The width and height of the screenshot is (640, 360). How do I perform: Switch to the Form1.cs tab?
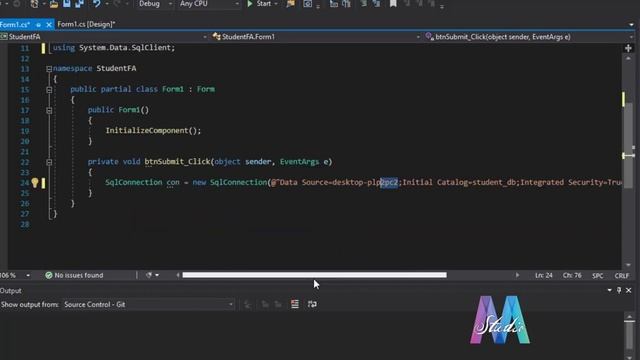tap(15, 24)
